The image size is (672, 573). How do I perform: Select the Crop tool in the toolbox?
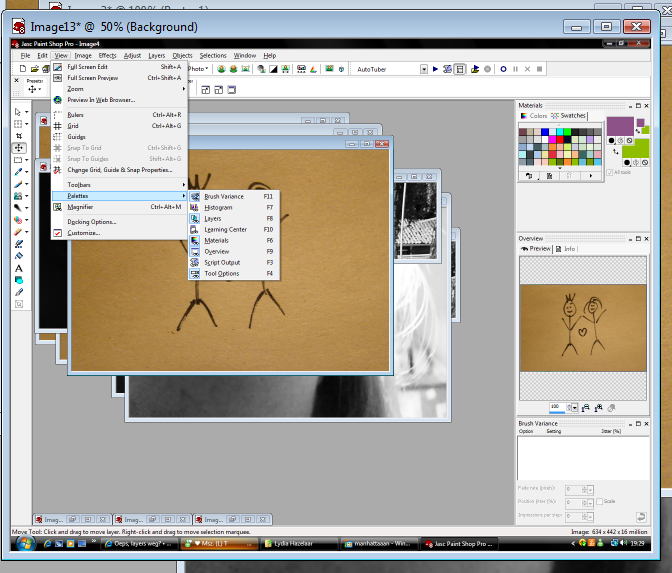19,135
